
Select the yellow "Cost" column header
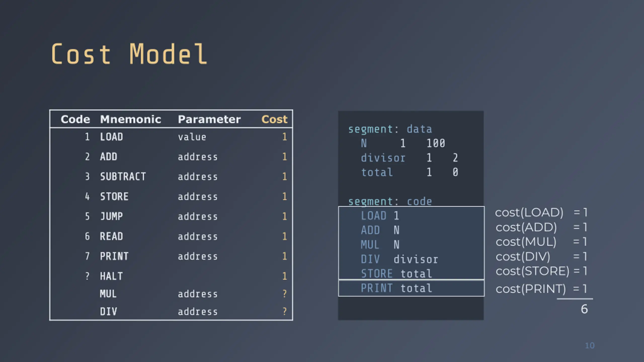(x=274, y=119)
